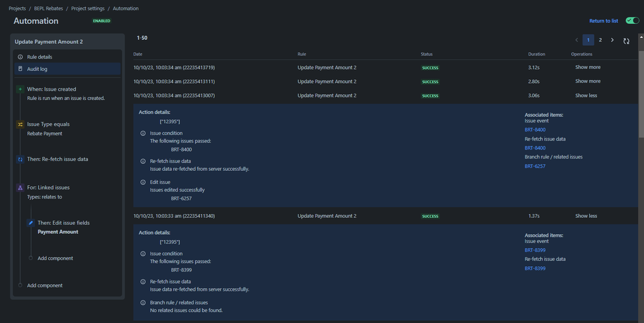The image size is (644, 323).
Task: Open page 2 of the audit log
Action: [x=600, y=40]
